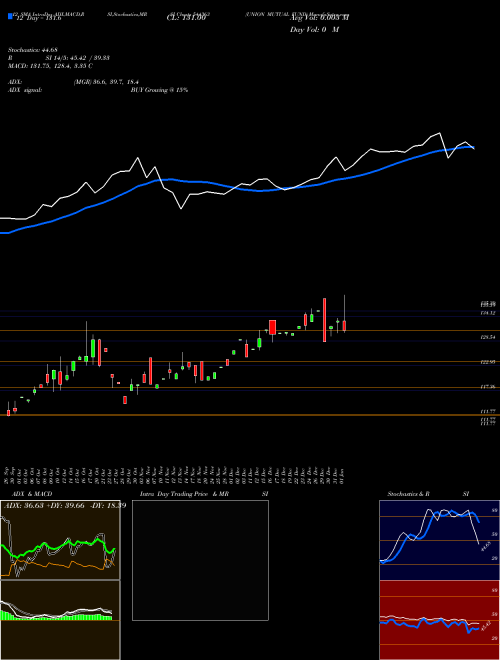Click the MACD: 131.75, 128.4 values line

click(x=51, y=66)
